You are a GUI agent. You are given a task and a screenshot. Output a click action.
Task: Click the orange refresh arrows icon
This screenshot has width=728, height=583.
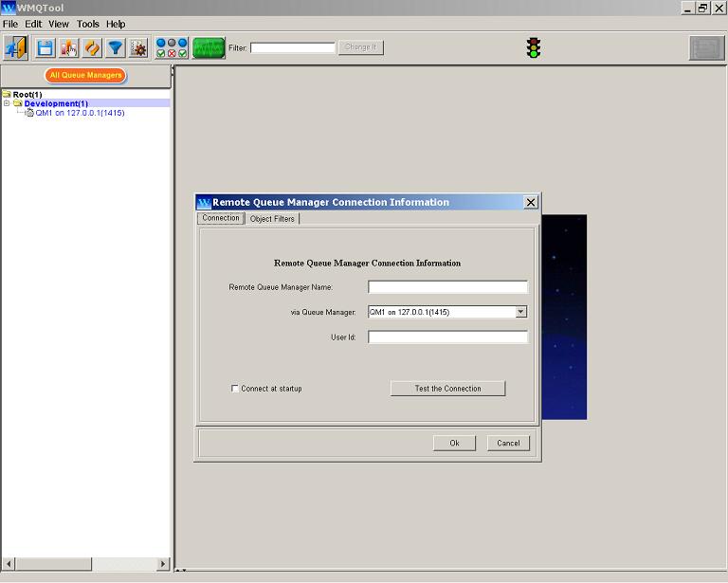(x=92, y=47)
